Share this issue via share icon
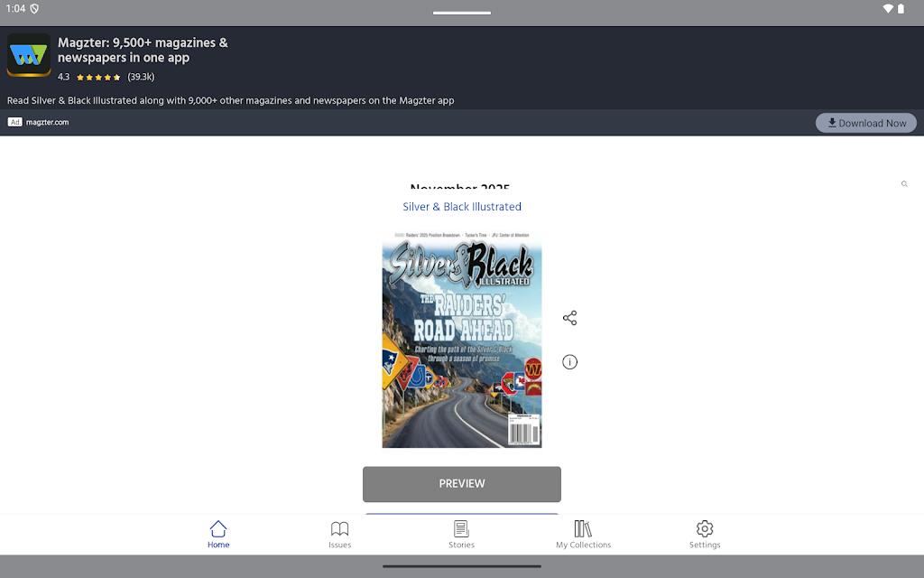 [569, 318]
